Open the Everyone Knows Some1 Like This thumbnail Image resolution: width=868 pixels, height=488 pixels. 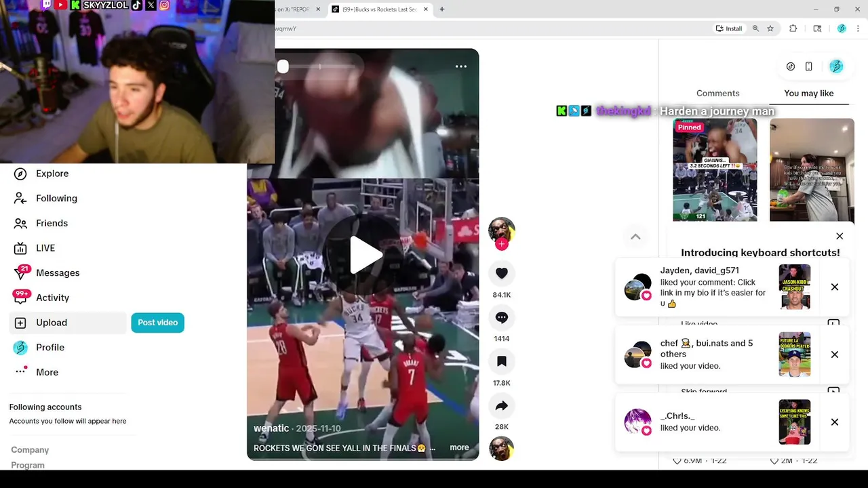(795, 422)
